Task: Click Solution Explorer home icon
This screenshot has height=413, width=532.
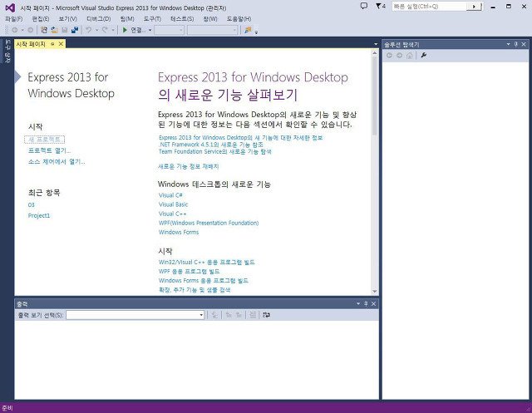Action: coord(410,56)
